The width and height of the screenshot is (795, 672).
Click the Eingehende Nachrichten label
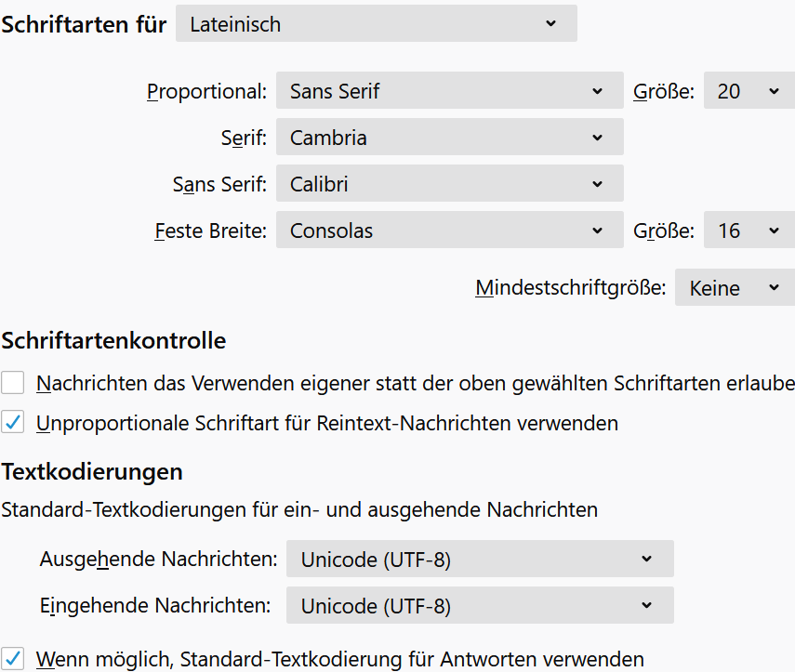point(155,606)
